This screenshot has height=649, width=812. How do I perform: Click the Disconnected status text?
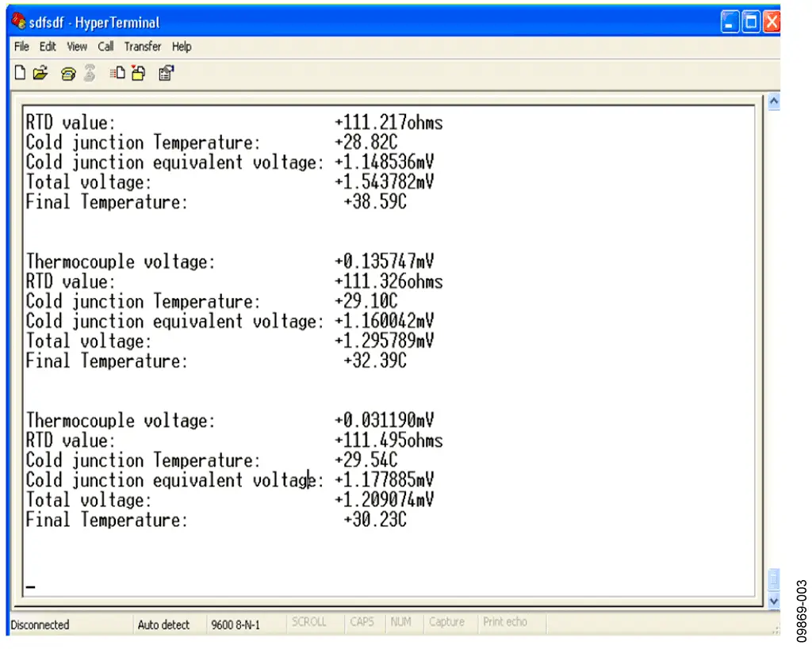pos(40,624)
